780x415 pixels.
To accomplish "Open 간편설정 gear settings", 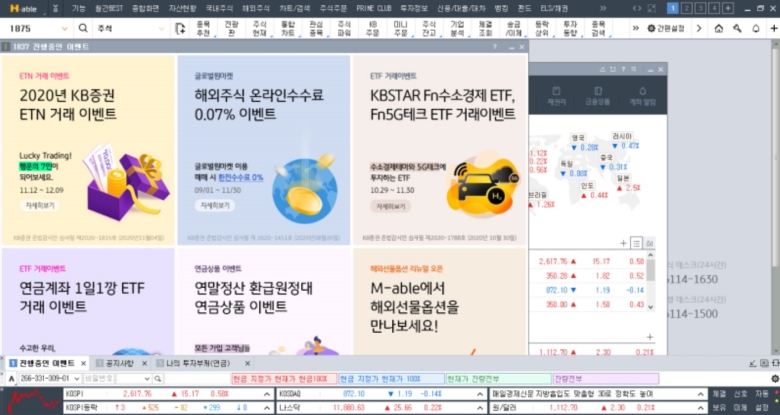I will [666, 28].
